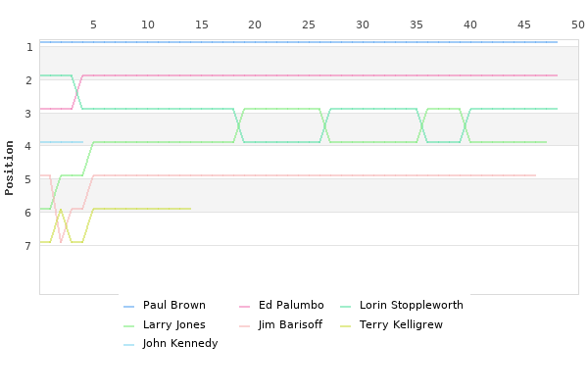Click Paul Brown blue color marker

(x=128, y=307)
